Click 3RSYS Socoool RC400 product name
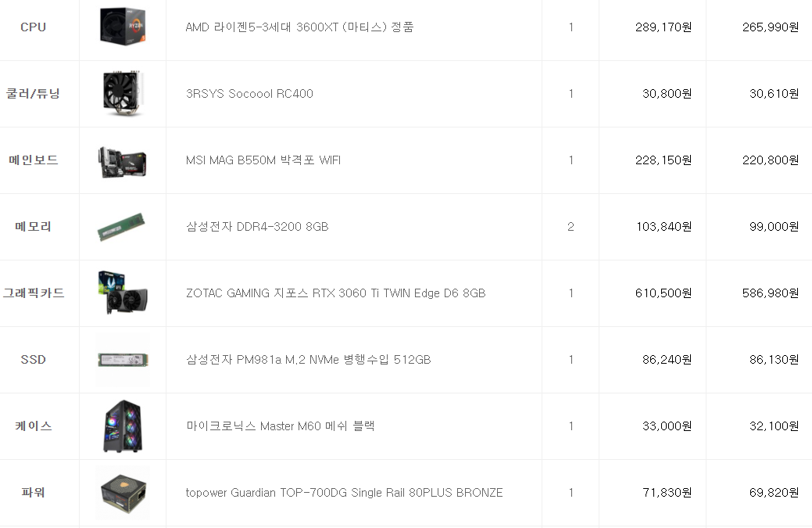 coord(249,94)
